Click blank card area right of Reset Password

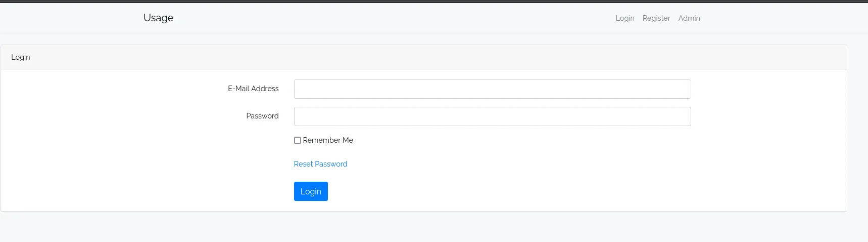click(x=505, y=164)
